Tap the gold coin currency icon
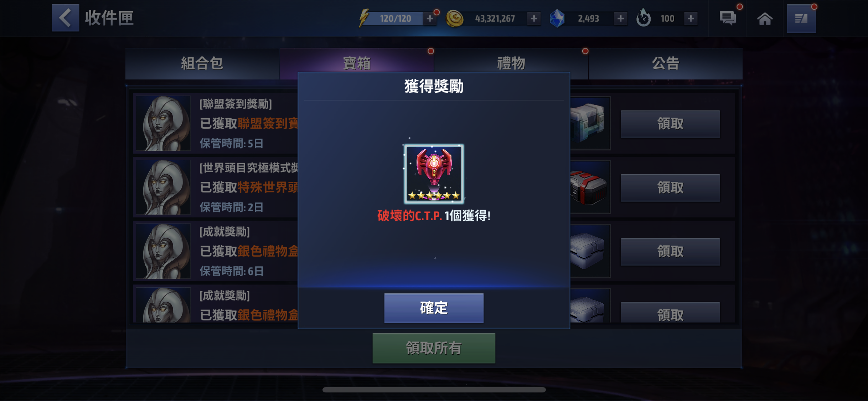The image size is (868, 401). pos(455,19)
